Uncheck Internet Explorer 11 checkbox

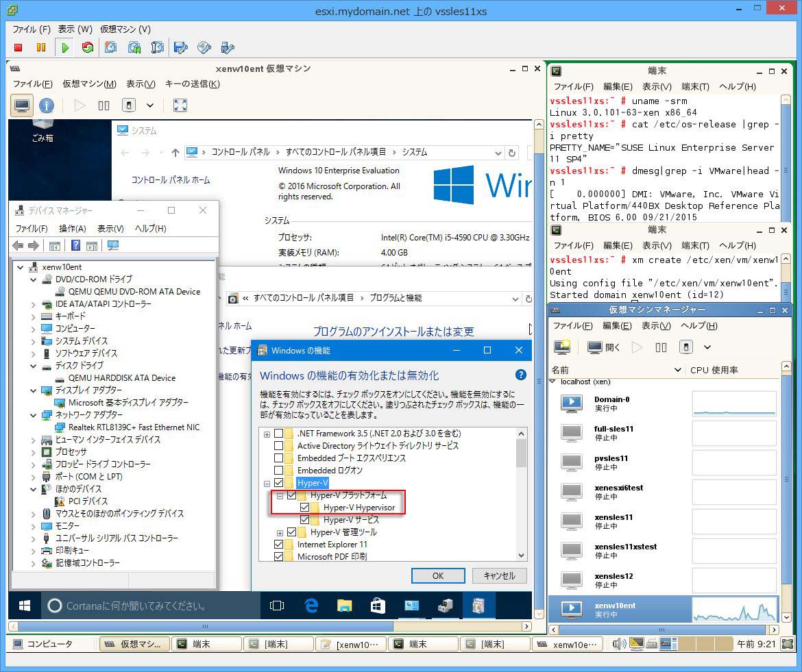[279, 544]
